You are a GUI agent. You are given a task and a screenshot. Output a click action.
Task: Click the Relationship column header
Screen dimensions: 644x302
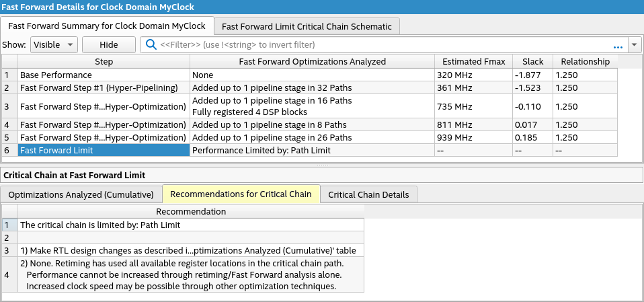[x=585, y=61]
